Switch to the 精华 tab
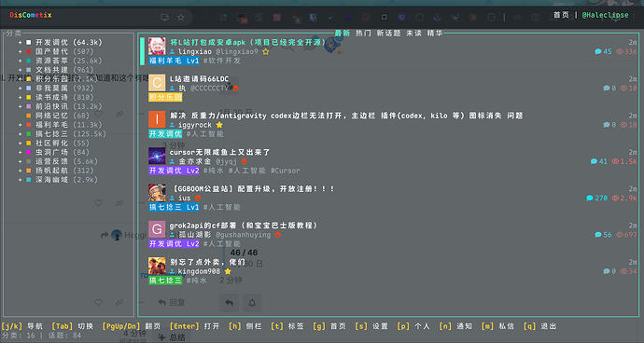The width and height of the screenshot is (644, 343). point(435,34)
